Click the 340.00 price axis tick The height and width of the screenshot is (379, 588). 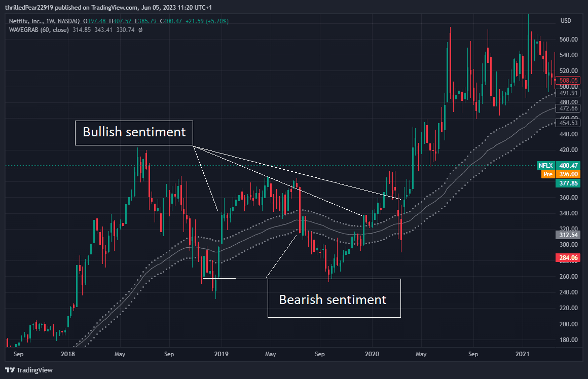[569, 213]
